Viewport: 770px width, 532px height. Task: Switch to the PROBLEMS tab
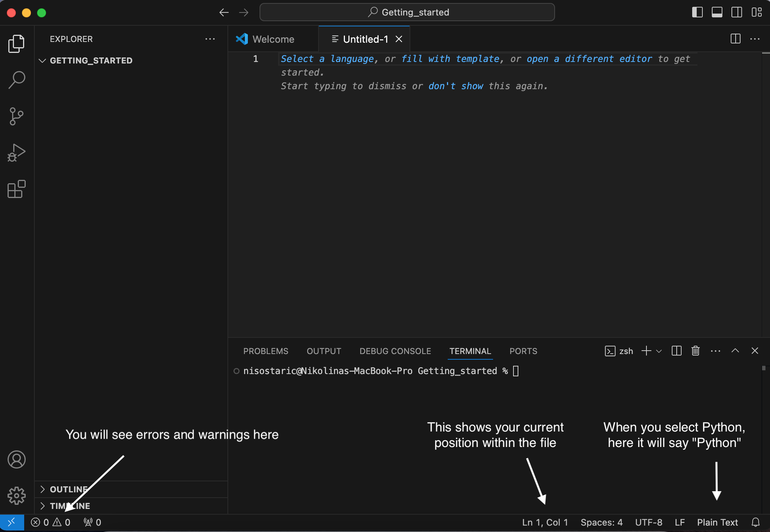click(x=266, y=351)
